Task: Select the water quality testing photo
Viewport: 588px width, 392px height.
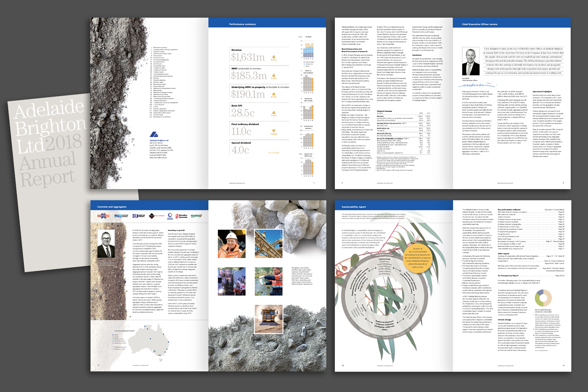Action: pyautogui.click(x=269, y=281)
